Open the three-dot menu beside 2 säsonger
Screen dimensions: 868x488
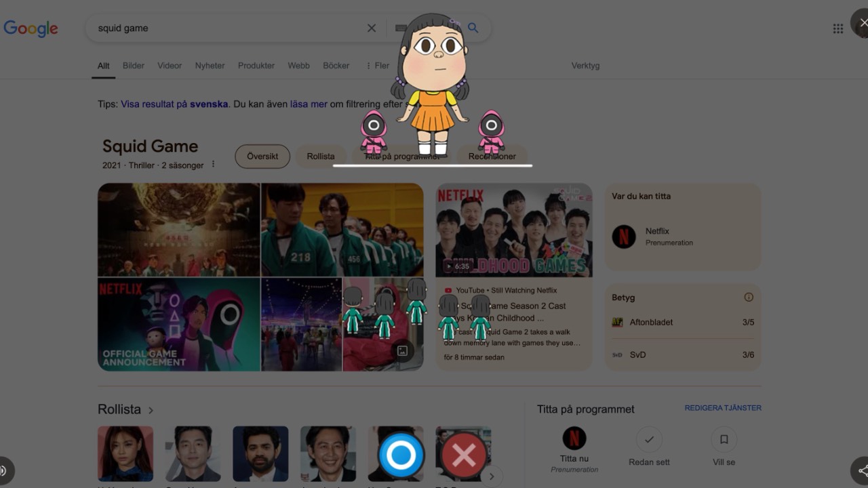tap(214, 164)
